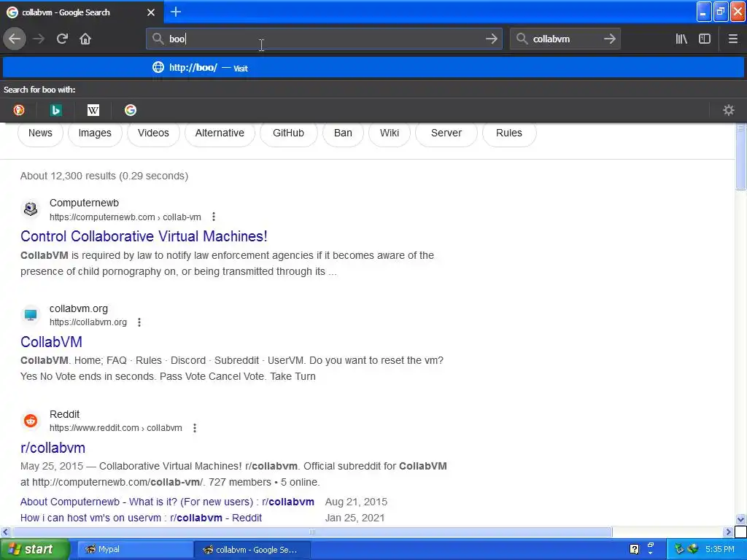The width and height of the screenshot is (747, 560).
Task: Click the https://collabvm.org URL text
Action: [88, 322]
